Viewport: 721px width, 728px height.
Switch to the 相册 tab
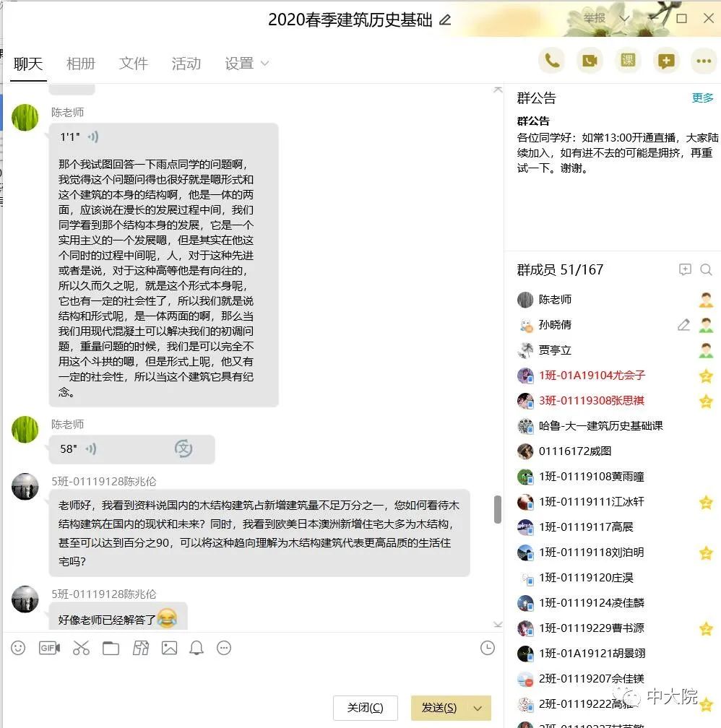[x=81, y=63]
